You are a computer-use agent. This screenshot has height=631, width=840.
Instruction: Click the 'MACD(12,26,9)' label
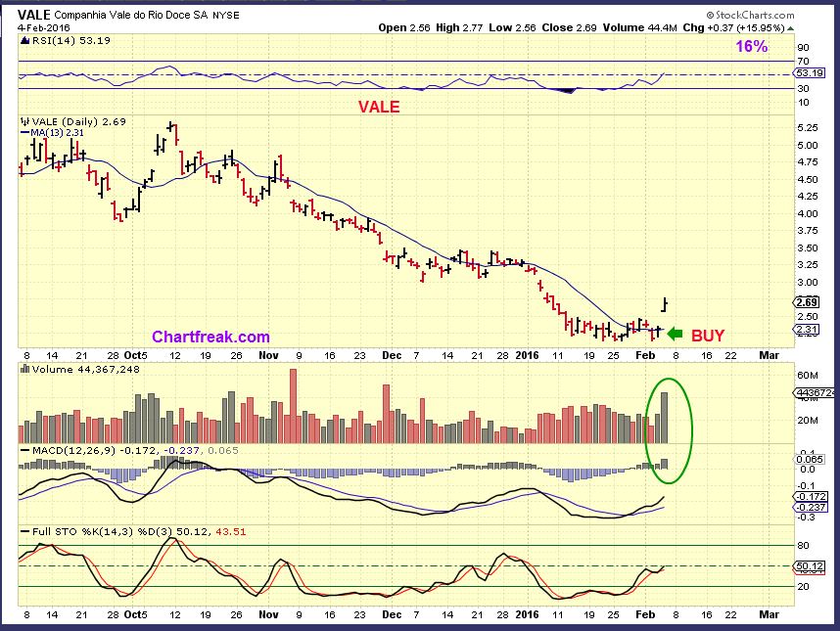[73, 451]
